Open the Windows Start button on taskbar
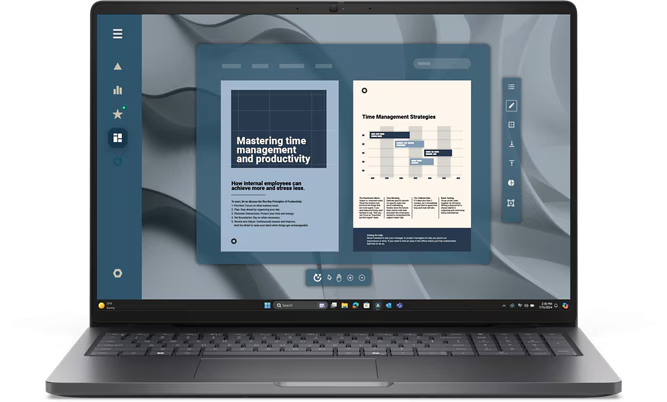Screen dimensions: 667x402 pos(267,304)
